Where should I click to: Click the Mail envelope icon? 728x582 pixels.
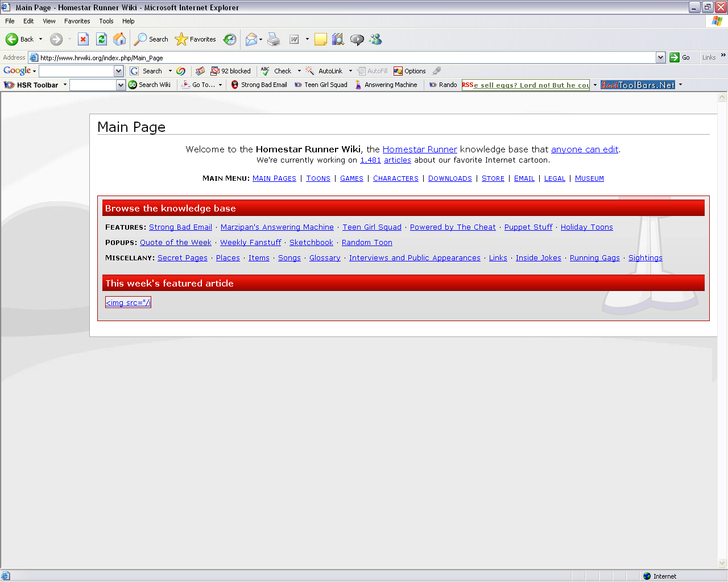[251, 39]
